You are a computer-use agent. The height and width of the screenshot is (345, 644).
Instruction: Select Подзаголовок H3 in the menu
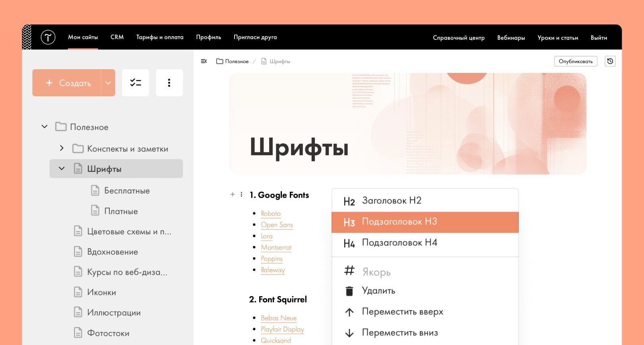425,222
